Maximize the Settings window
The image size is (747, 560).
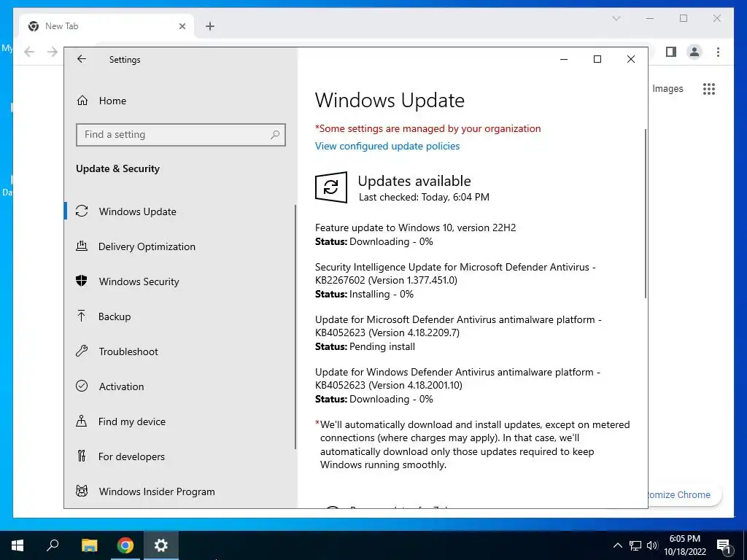pyautogui.click(x=597, y=59)
